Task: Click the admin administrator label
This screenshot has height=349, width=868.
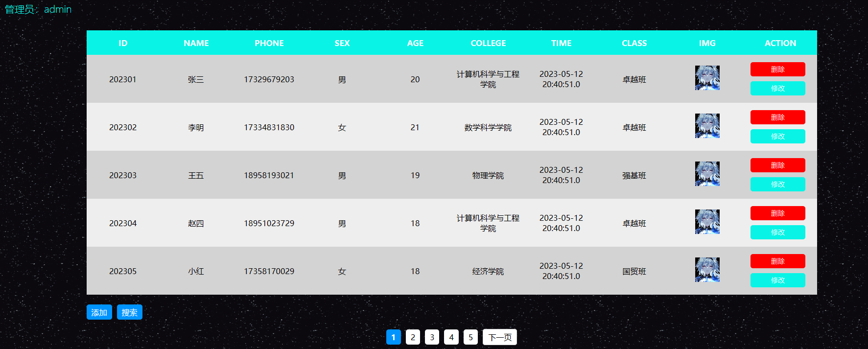Action: (38, 9)
